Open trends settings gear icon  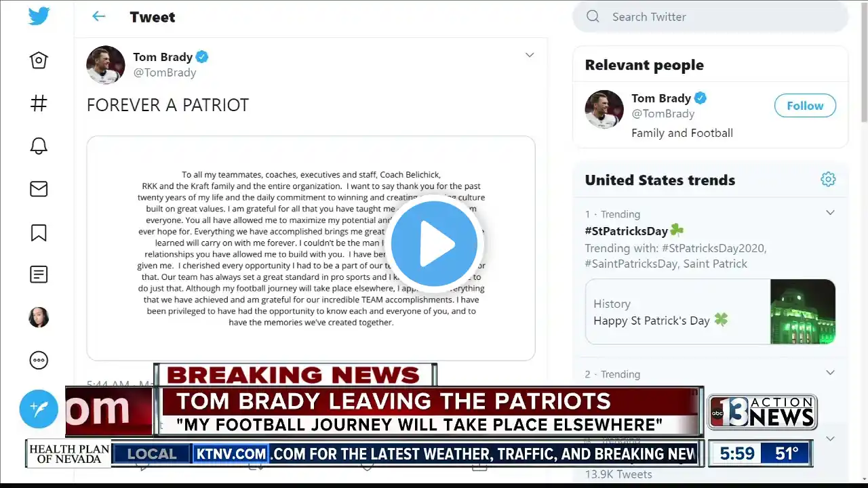pos(828,179)
